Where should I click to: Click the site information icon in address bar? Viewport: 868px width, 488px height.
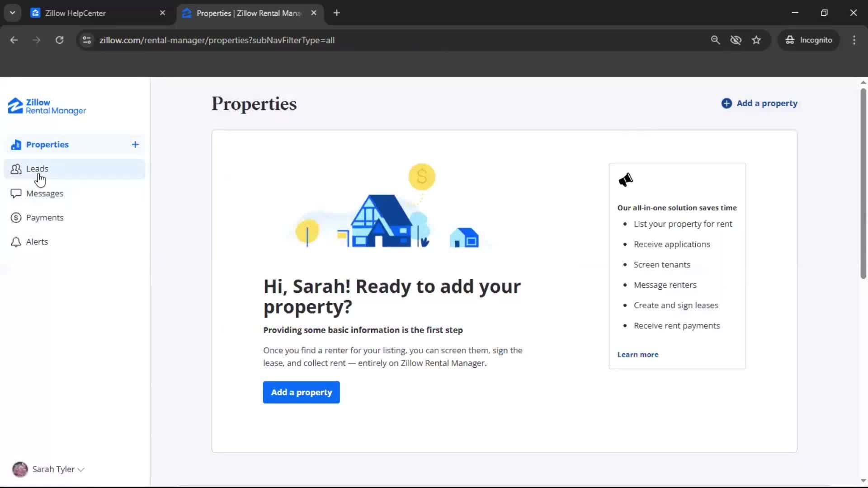pyautogui.click(x=86, y=40)
